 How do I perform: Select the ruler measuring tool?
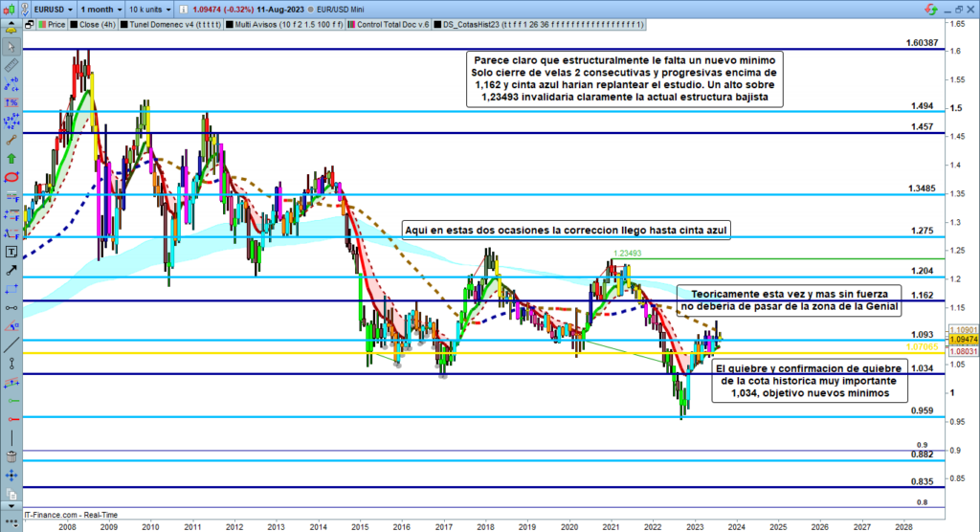pos(12,65)
